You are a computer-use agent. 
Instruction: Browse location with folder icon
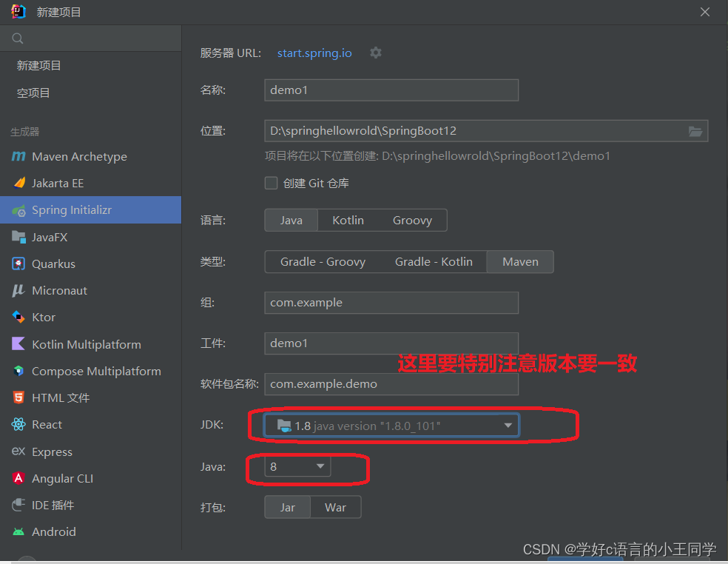tap(695, 131)
